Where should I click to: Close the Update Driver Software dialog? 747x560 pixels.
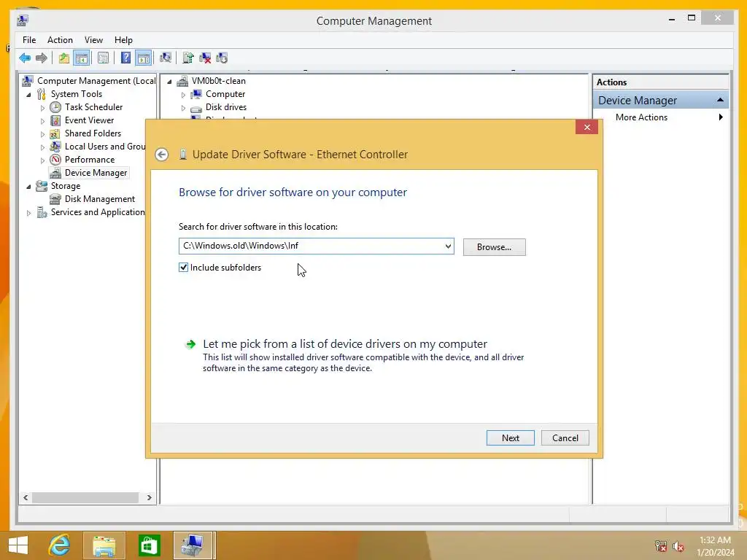(x=587, y=127)
